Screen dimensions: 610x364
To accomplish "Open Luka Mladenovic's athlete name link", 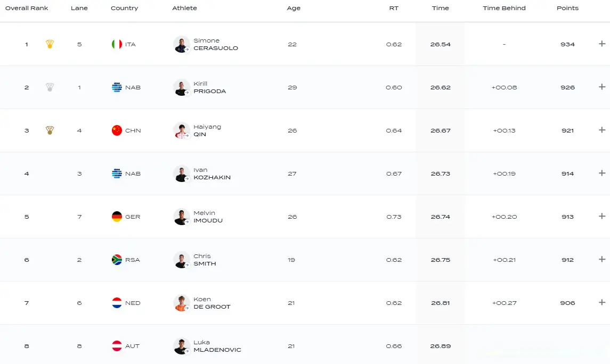I will click(217, 346).
